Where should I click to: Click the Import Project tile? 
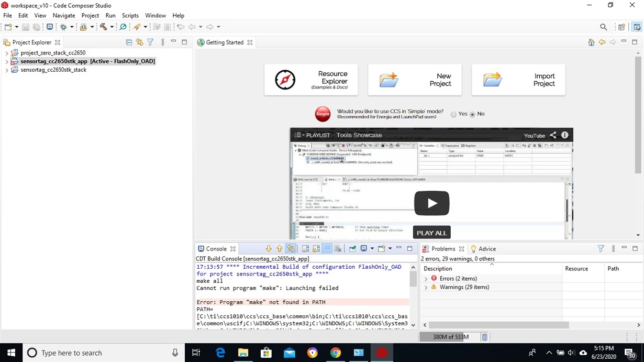tap(518, 80)
